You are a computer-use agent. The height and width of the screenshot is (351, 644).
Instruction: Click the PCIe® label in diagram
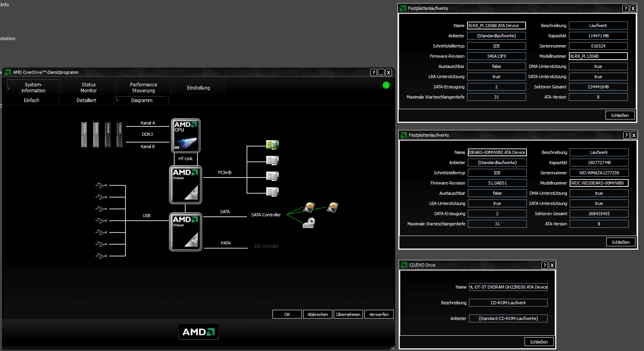(x=225, y=172)
